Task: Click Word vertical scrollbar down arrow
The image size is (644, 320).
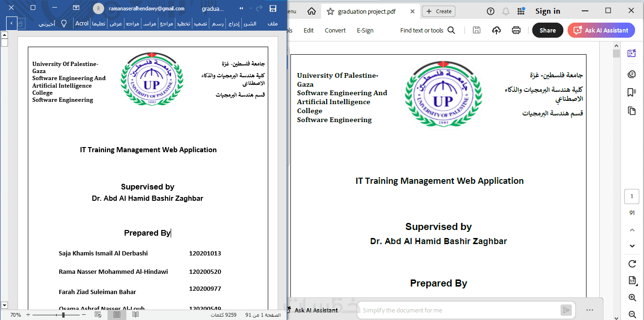Action: click(x=4, y=305)
